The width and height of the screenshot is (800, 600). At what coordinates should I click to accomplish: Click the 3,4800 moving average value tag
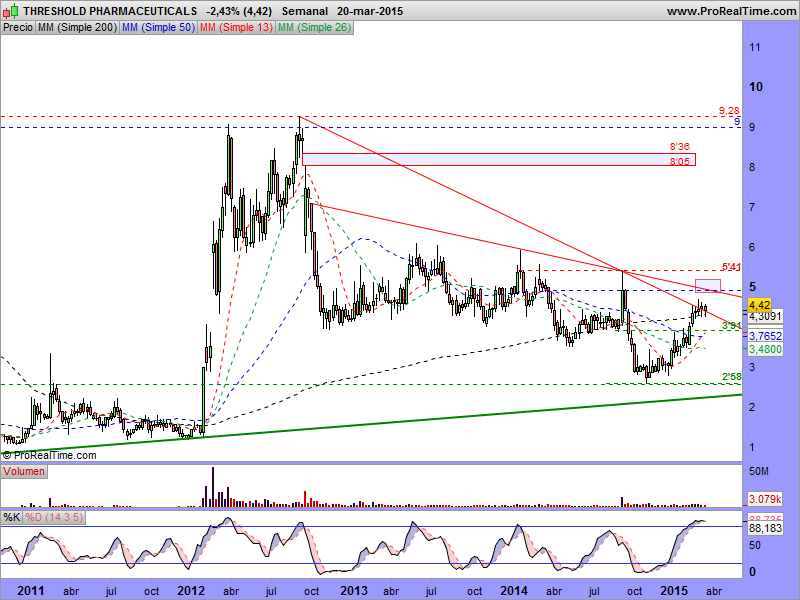pos(765,349)
